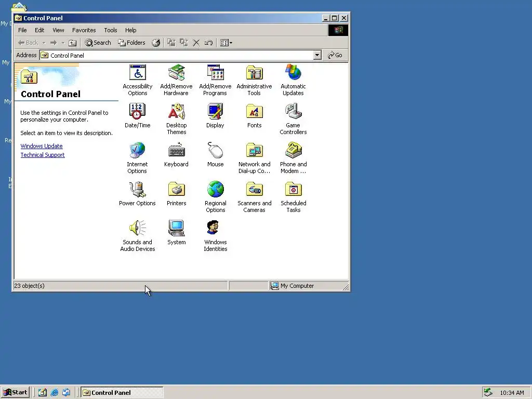Click Show Desktop quick launch icon
The width and height of the screenshot is (532, 399).
point(43,393)
